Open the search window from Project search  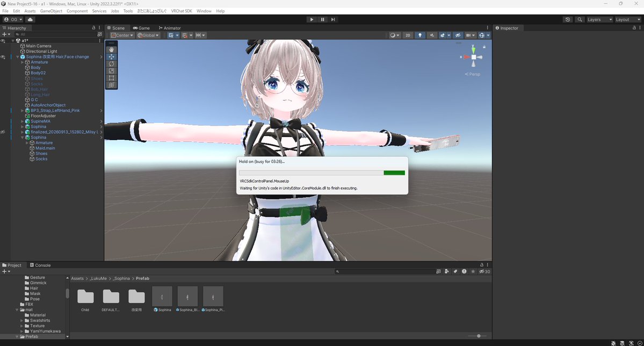438,271
